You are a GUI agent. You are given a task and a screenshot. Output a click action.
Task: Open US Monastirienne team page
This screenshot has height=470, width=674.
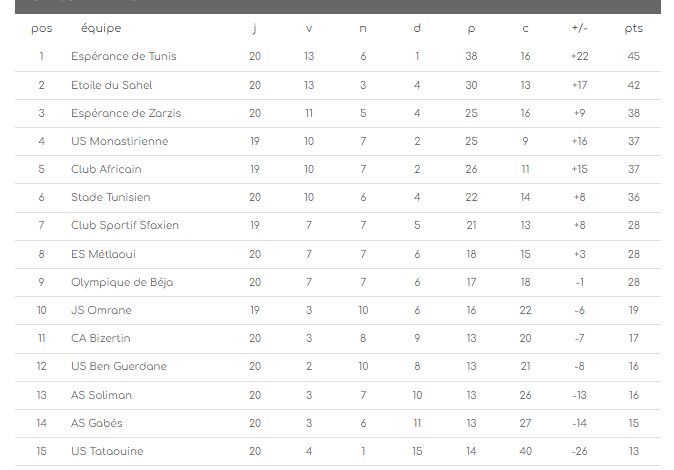[120, 141]
